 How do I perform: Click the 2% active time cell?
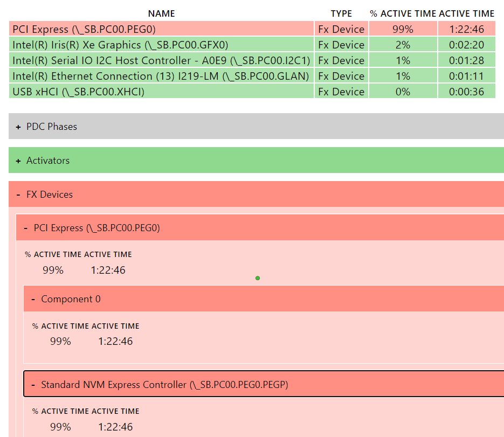pyautogui.click(x=403, y=45)
